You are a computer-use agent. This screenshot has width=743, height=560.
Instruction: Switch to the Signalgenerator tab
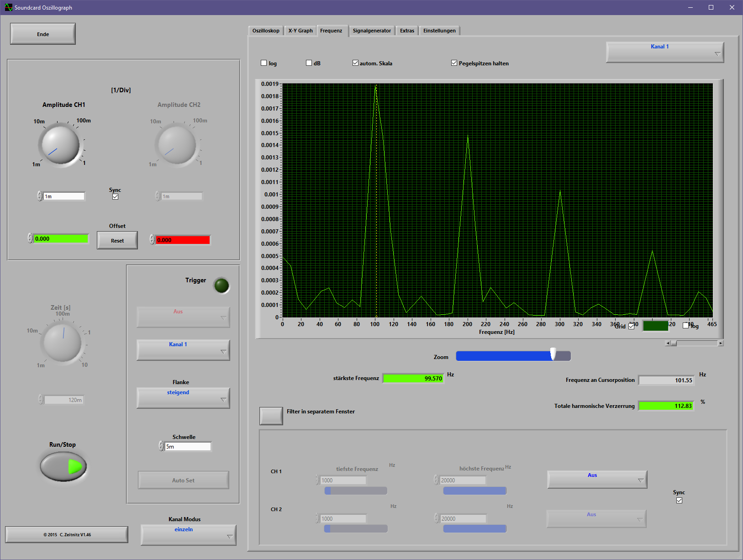pyautogui.click(x=372, y=31)
